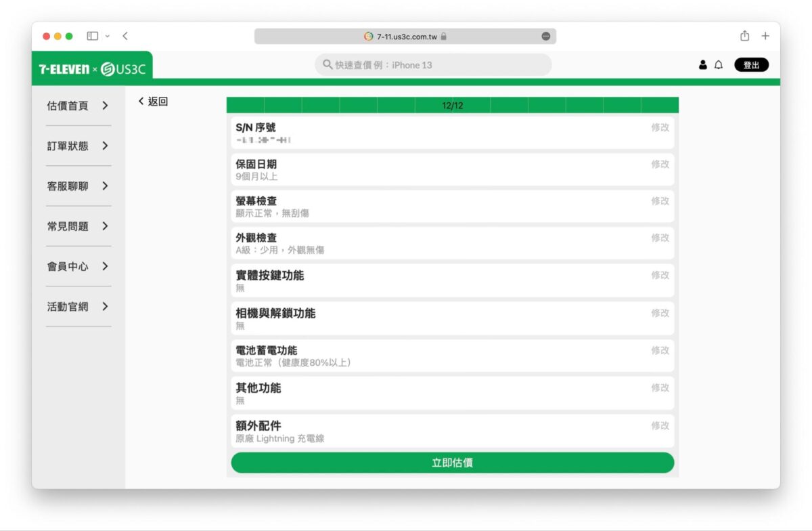
Task: Expand 會員中心 chevron
Action: tap(105, 266)
